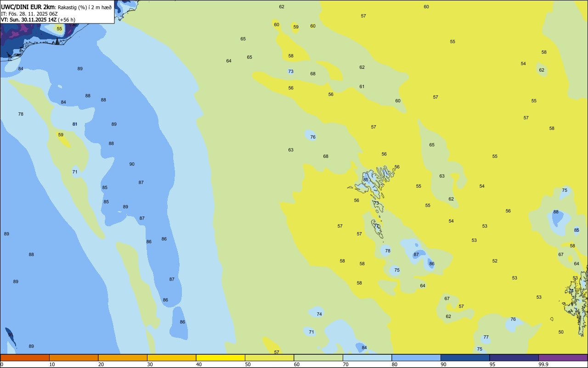Click the '0' tick on the color scale
Screen dimensions: 588x368
click(2, 364)
